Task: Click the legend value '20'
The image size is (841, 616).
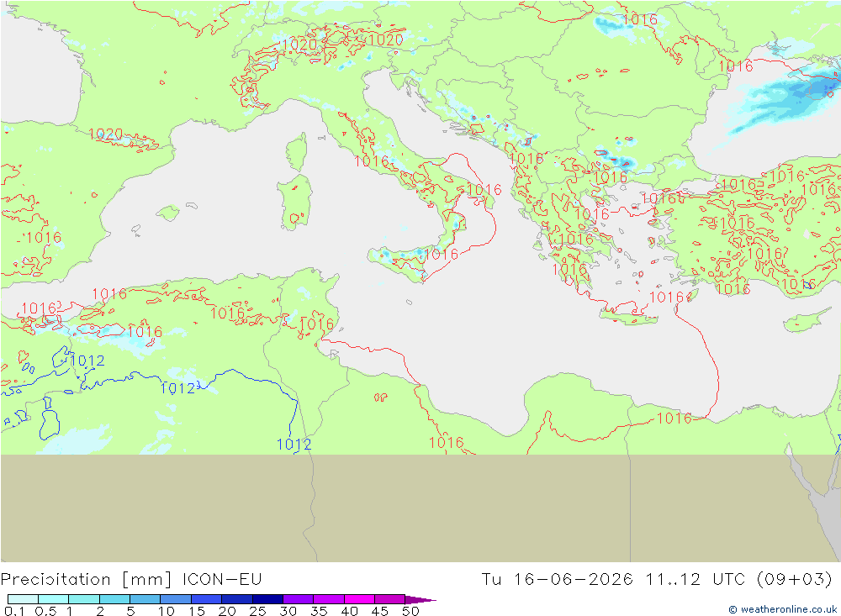Action: pos(227,611)
